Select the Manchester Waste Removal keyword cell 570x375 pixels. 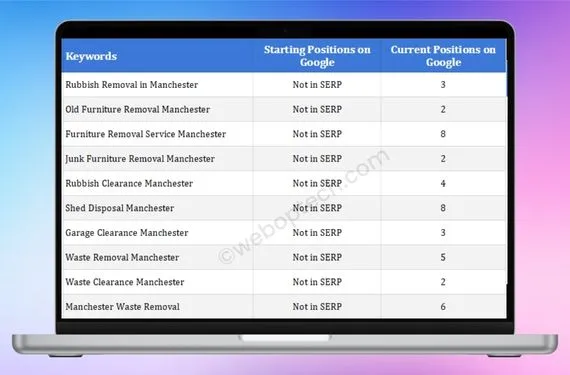[123, 307]
